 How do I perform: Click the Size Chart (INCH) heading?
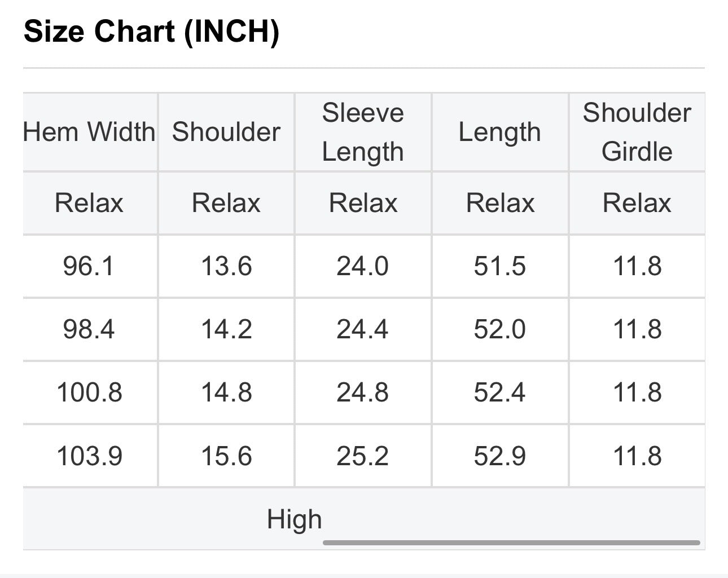point(151,32)
